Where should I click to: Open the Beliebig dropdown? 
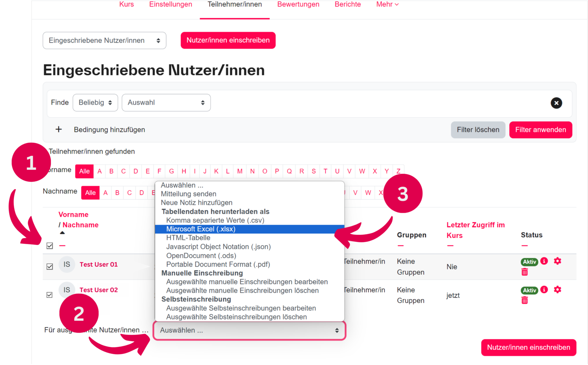pos(95,102)
